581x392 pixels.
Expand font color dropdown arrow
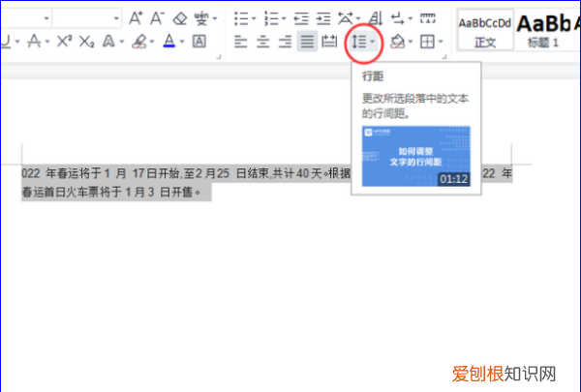point(182,42)
